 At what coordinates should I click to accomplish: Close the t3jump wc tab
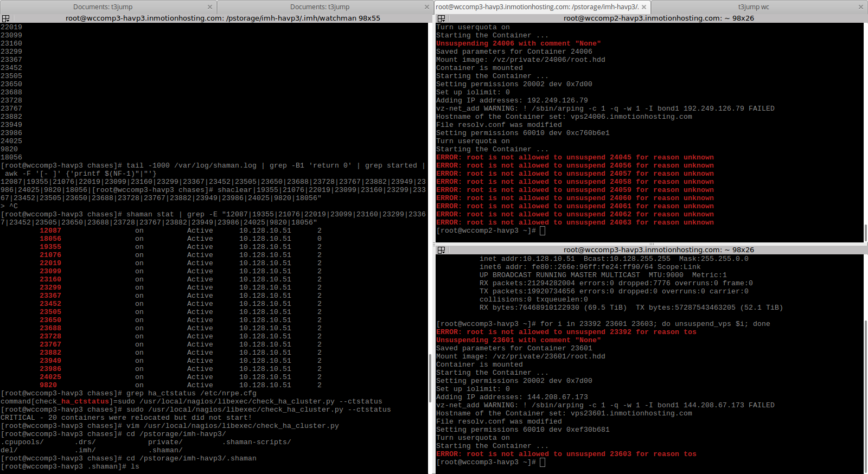[x=860, y=7]
